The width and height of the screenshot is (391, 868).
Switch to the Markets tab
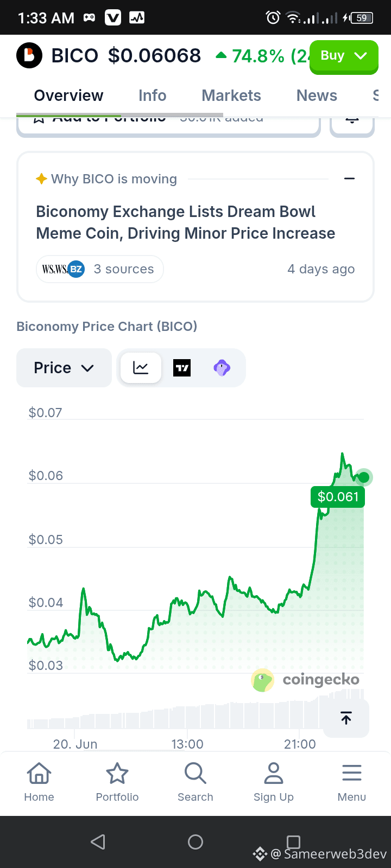point(231,95)
